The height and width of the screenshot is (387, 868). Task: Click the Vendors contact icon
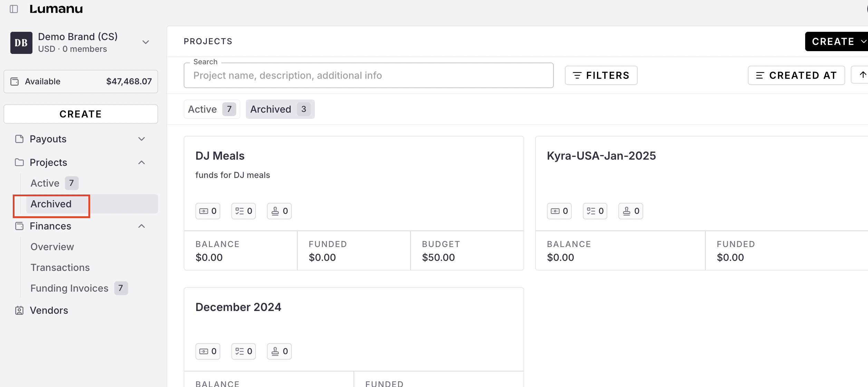tap(19, 310)
